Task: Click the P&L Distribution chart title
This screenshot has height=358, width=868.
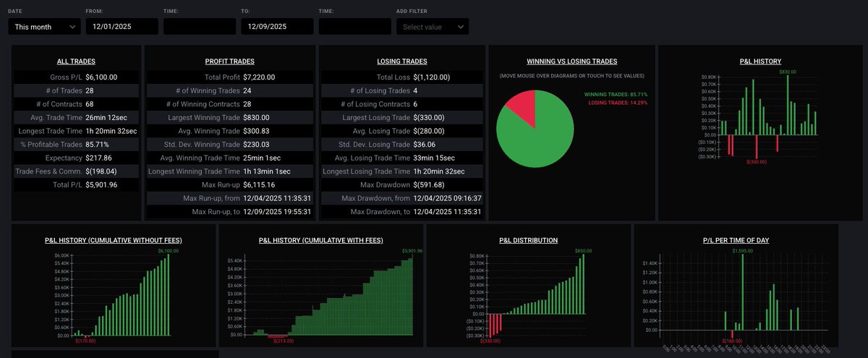Action: pyautogui.click(x=528, y=240)
